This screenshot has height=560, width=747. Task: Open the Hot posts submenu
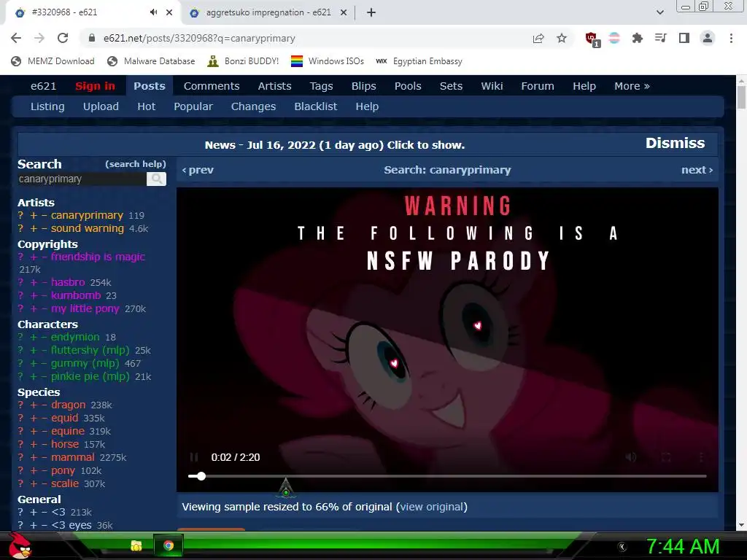coord(146,106)
